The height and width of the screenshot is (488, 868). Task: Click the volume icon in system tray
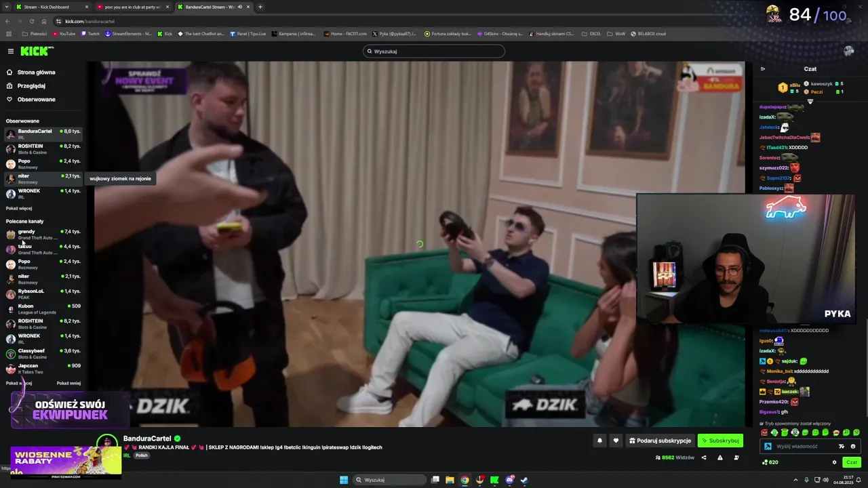pos(825,480)
